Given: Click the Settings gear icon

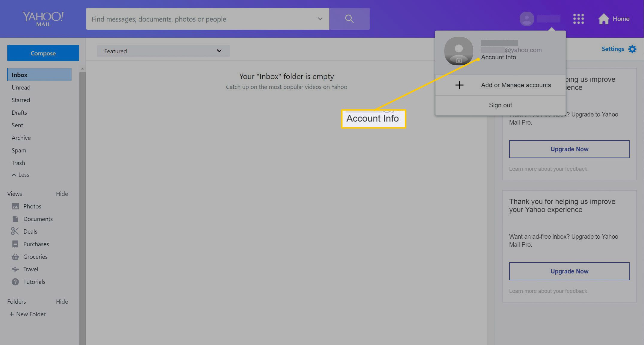Looking at the screenshot, I should coord(632,49).
